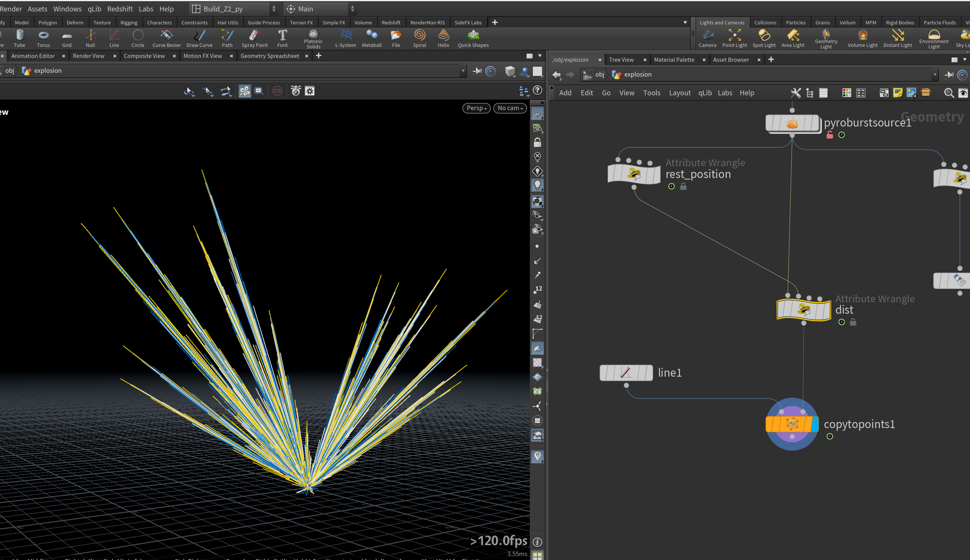970x560 pixels.
Task: Click the Spray Paint shelf tool
Action: point(254,39)
